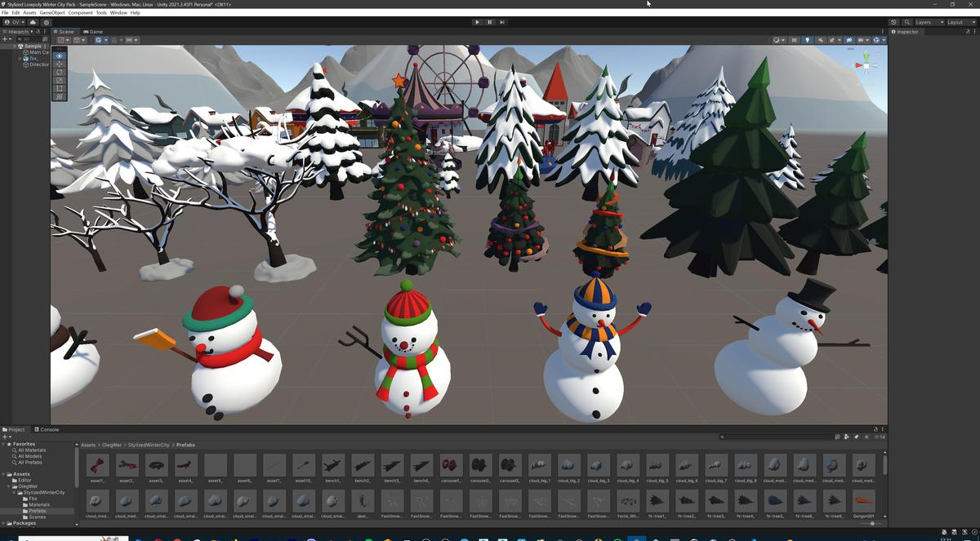The image size is (980, 541).
Task: Select All Prefabs in Favorites
Action: tap(30, 462)
